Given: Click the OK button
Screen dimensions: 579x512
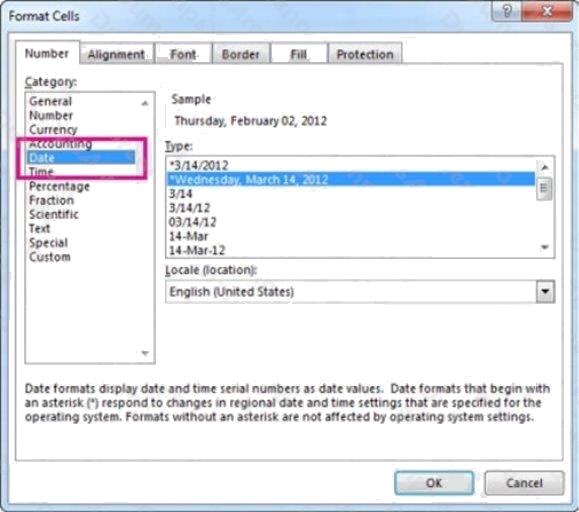Looking at the screenshot, I should coord(434,483).
